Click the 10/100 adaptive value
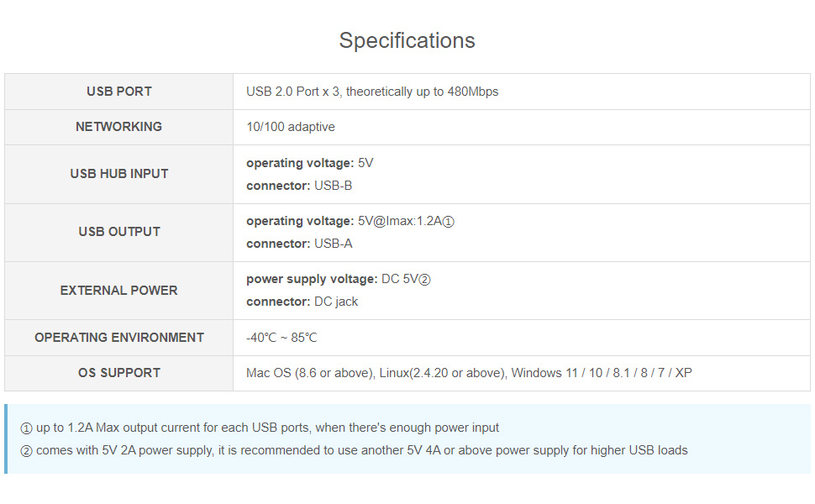The width and height of the screenshot is (815, 504). pos(291,127)
